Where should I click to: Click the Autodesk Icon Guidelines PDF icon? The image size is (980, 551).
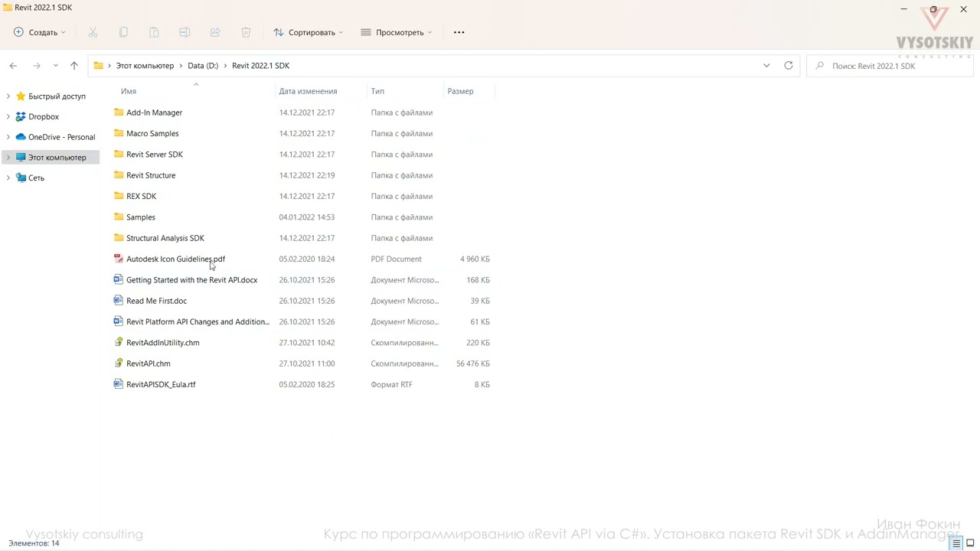[119, 259]
